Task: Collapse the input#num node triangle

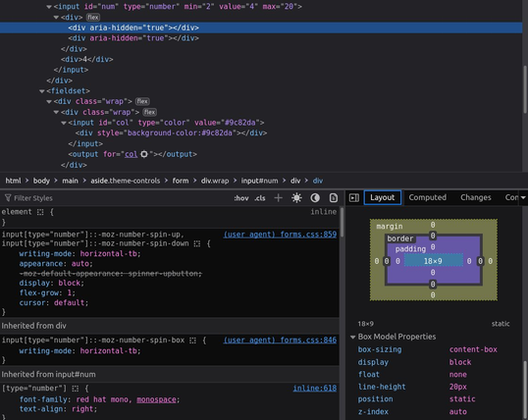Action: point(49,7)
